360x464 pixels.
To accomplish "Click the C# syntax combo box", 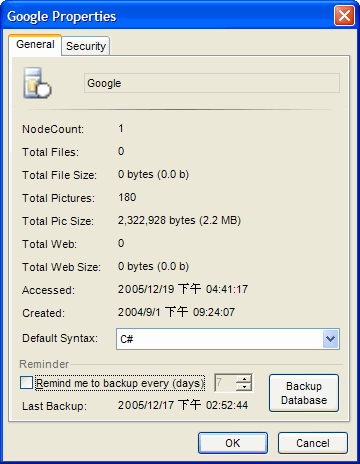I will coord(228,339).
